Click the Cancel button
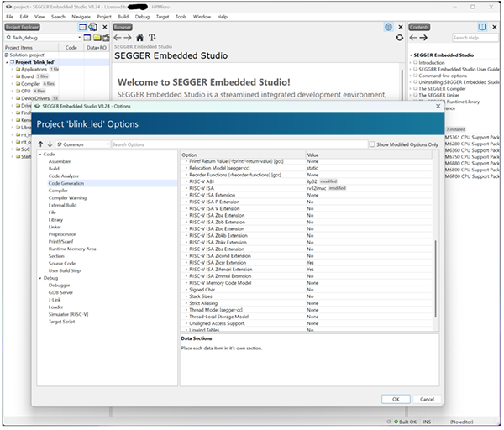 point(427,399)
